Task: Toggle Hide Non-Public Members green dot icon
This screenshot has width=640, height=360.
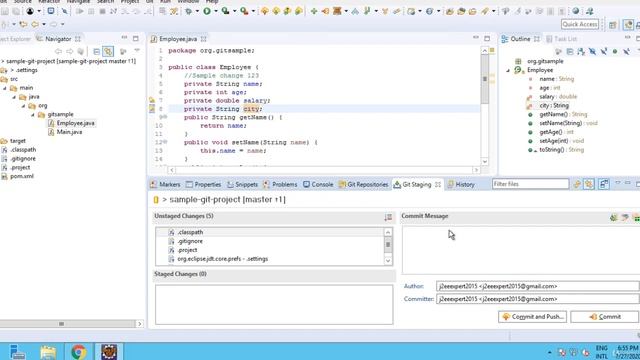Action: click(615, 51)
